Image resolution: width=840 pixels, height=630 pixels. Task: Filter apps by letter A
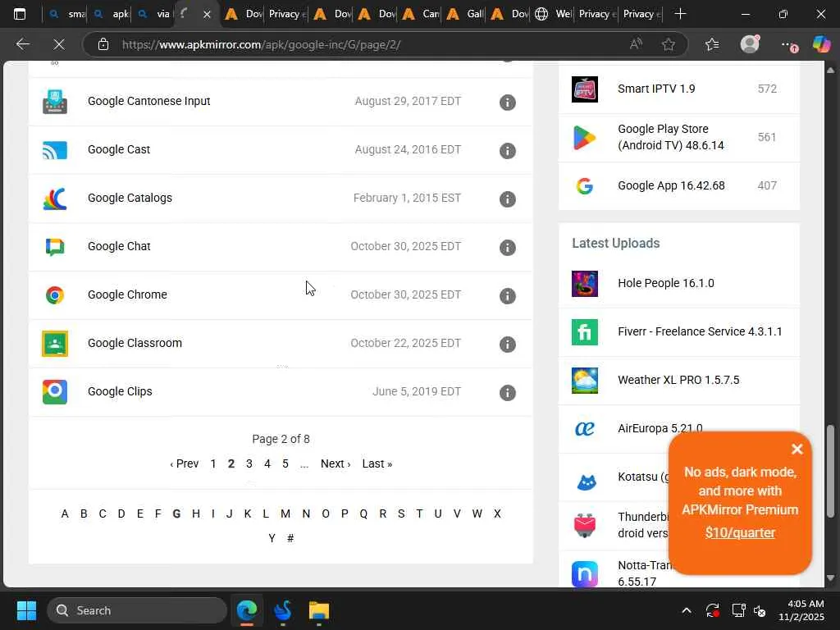[65, 514]
